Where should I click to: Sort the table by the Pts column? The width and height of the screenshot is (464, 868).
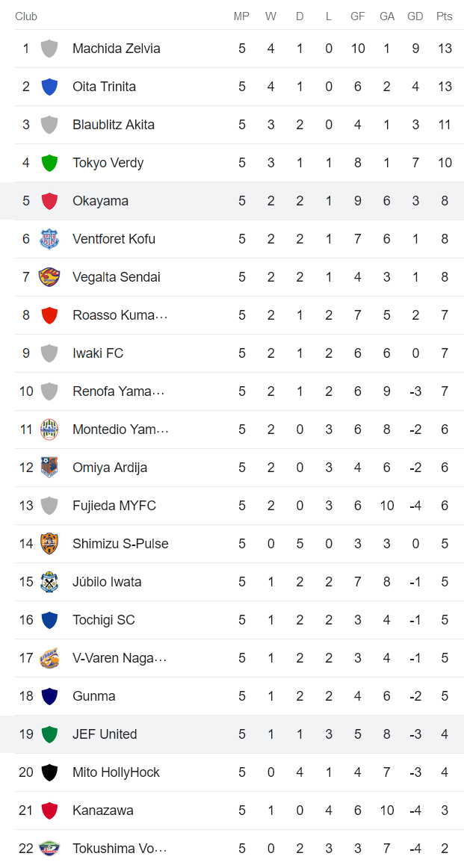point(445,15)
